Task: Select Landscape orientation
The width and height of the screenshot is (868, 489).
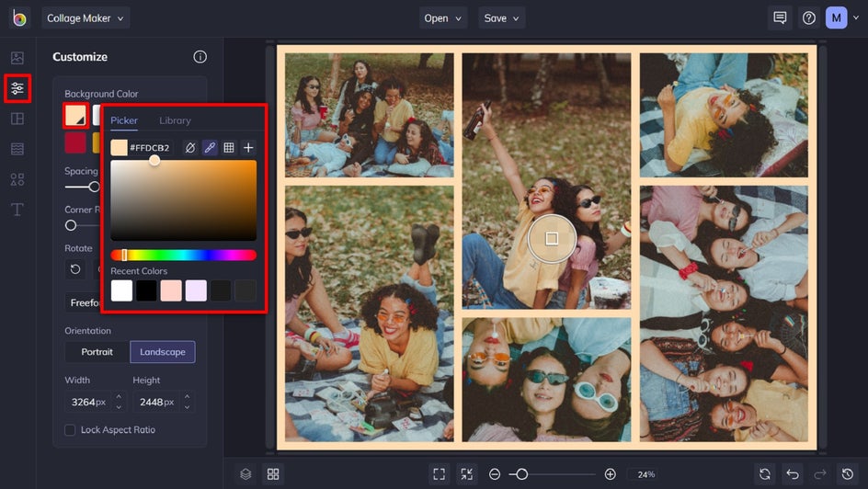Action: (x=162, y=352)
